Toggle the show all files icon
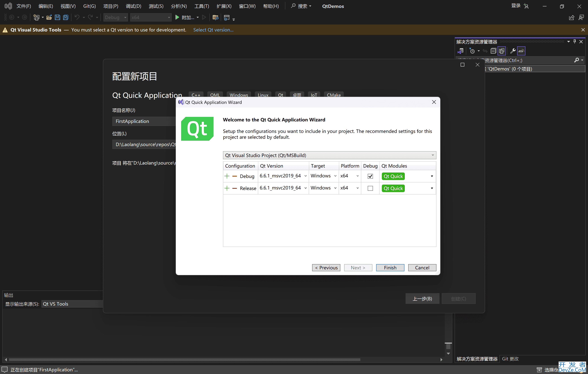588x374 pixels. 501,51
